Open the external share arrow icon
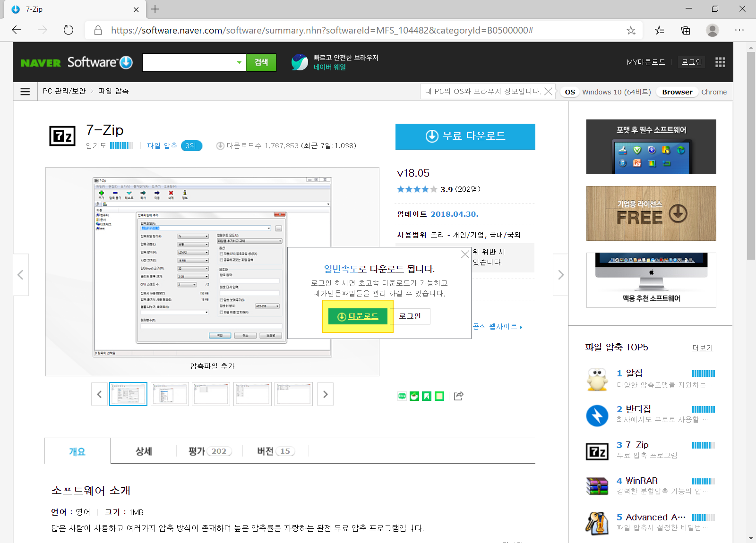This screenshot has width=756, height=543. pyautogui.click(x=458, y=396)
